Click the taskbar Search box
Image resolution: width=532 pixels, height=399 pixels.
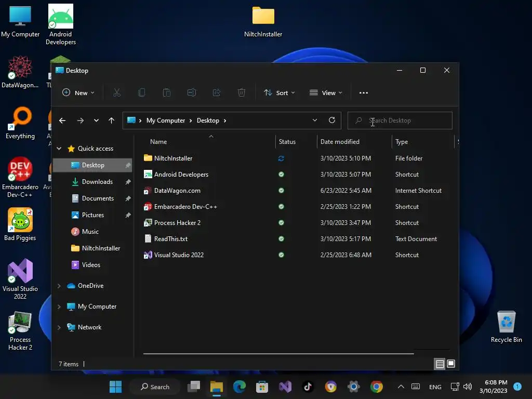click(155, 387)
